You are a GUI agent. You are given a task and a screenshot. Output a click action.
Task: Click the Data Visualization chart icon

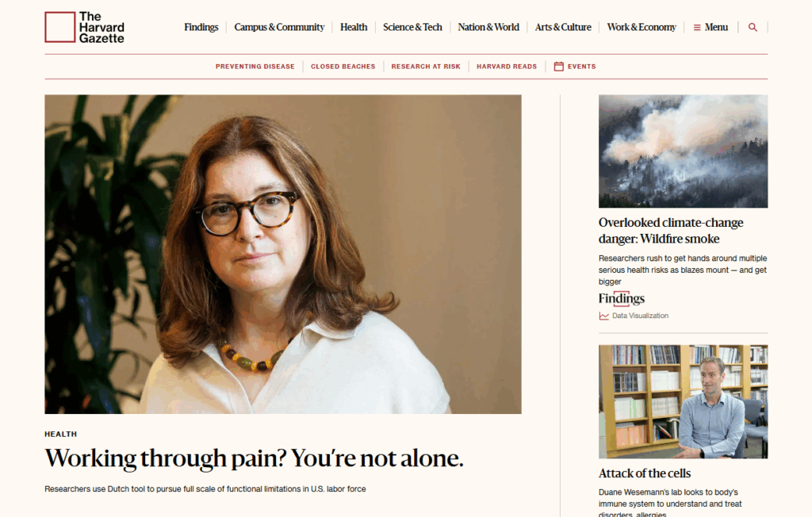tap(603, 316)
